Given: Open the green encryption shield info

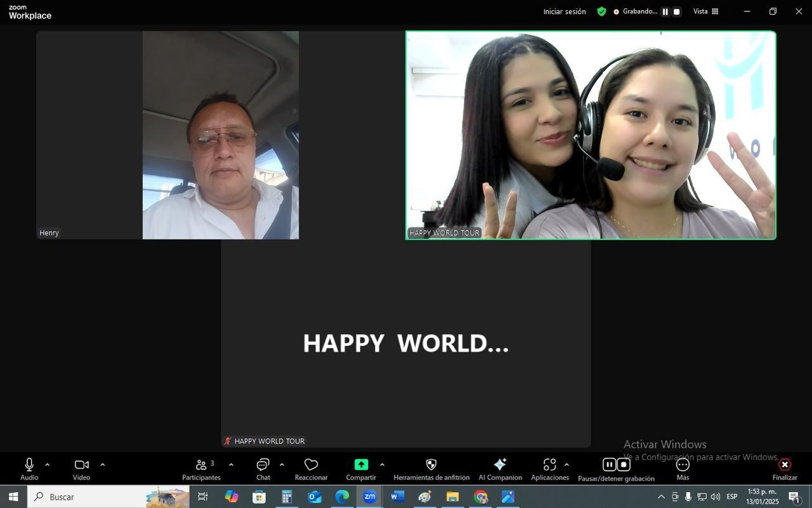Looking at the screenshot, I should tap(601, 11).
